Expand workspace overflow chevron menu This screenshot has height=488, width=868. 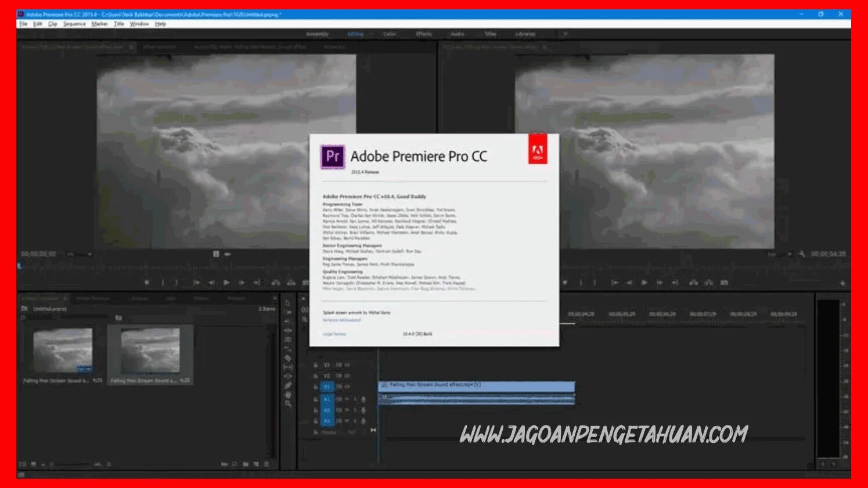(565, 34)
